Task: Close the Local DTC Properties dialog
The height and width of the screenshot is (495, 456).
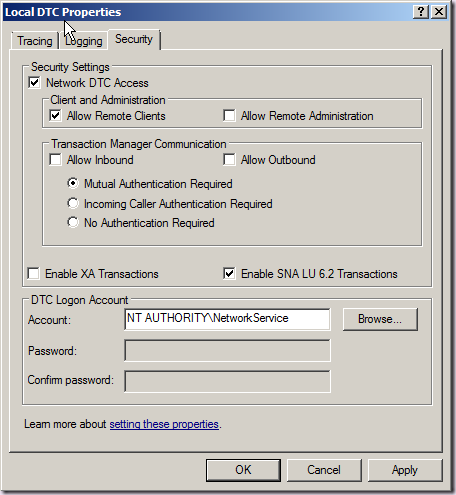Action: tap(439, 12)
